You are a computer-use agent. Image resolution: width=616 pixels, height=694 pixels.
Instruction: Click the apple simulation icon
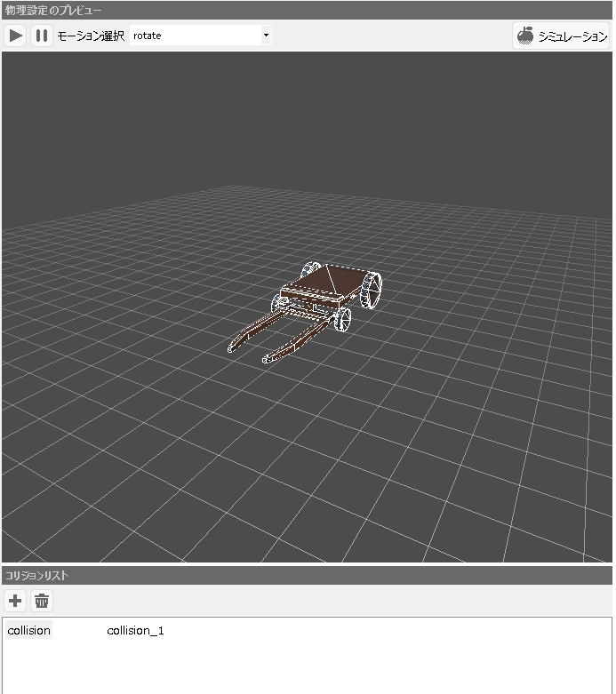525,36
